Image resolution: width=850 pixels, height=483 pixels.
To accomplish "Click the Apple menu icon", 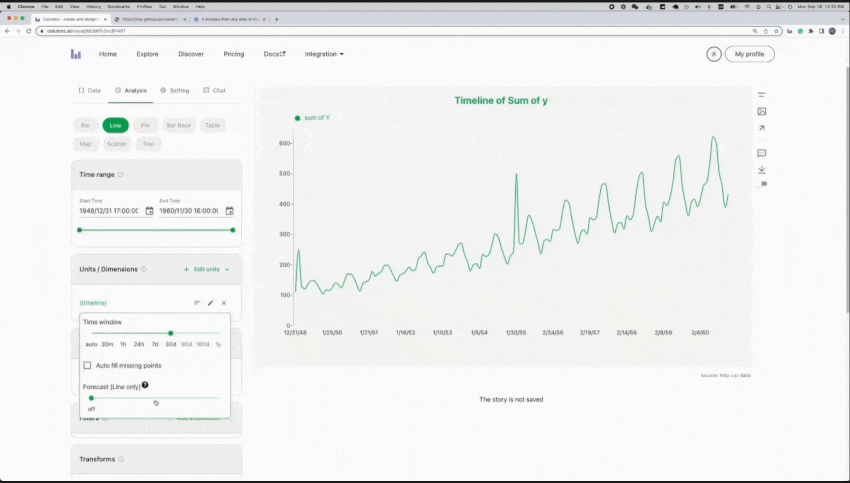I will pos(9,7).
